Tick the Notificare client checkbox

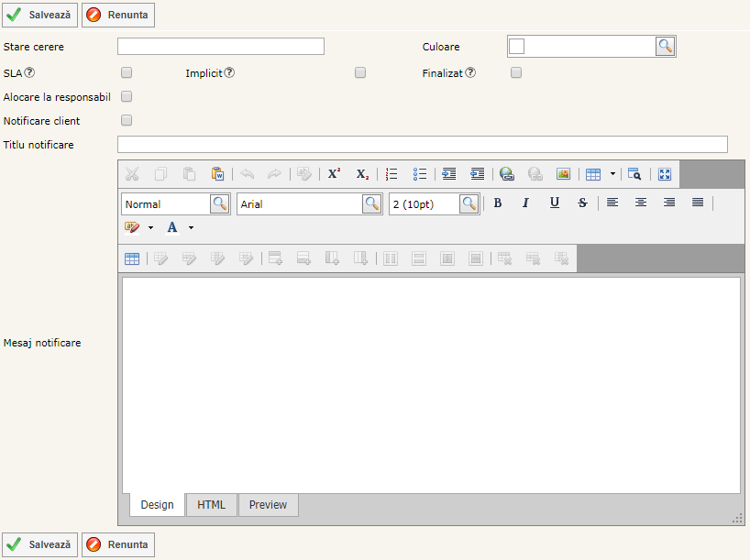127,120
